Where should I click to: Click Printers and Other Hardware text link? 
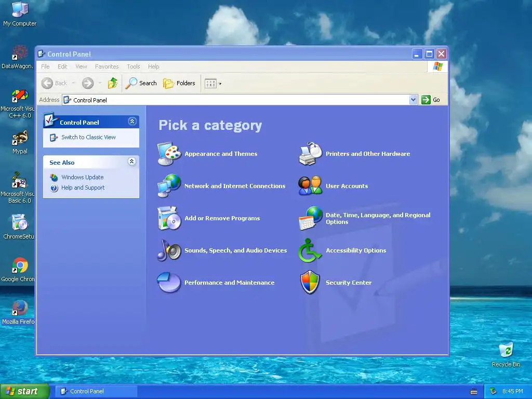[x=368, y=154]
